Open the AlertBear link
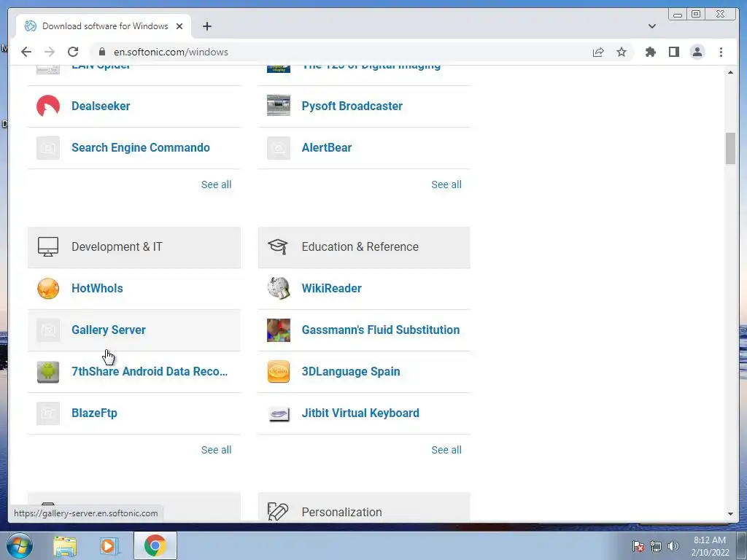The image size is (747, 560). [327, 147]
